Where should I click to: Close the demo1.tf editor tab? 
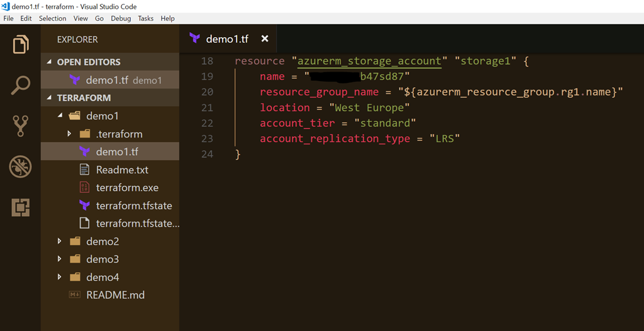point(265,39)
